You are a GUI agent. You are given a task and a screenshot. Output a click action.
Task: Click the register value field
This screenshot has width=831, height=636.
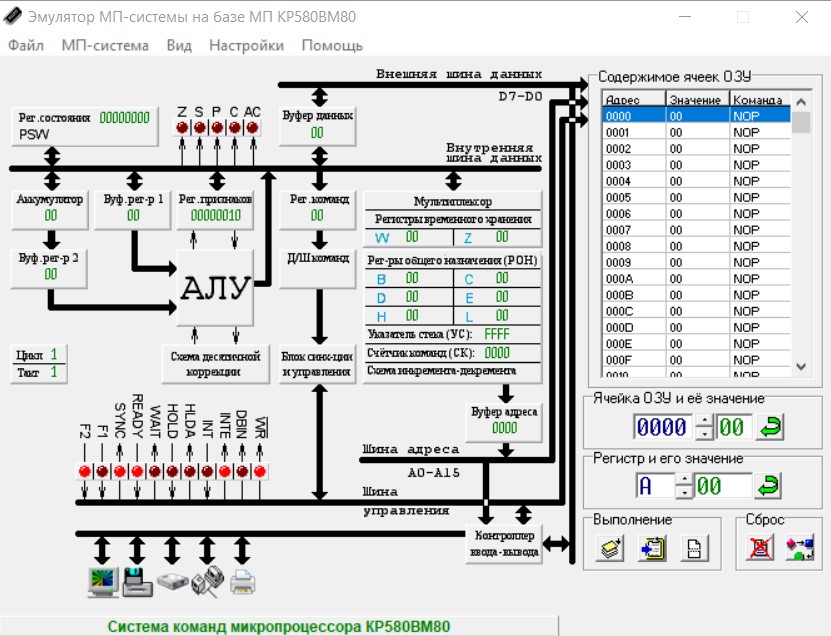click(722, 485)
